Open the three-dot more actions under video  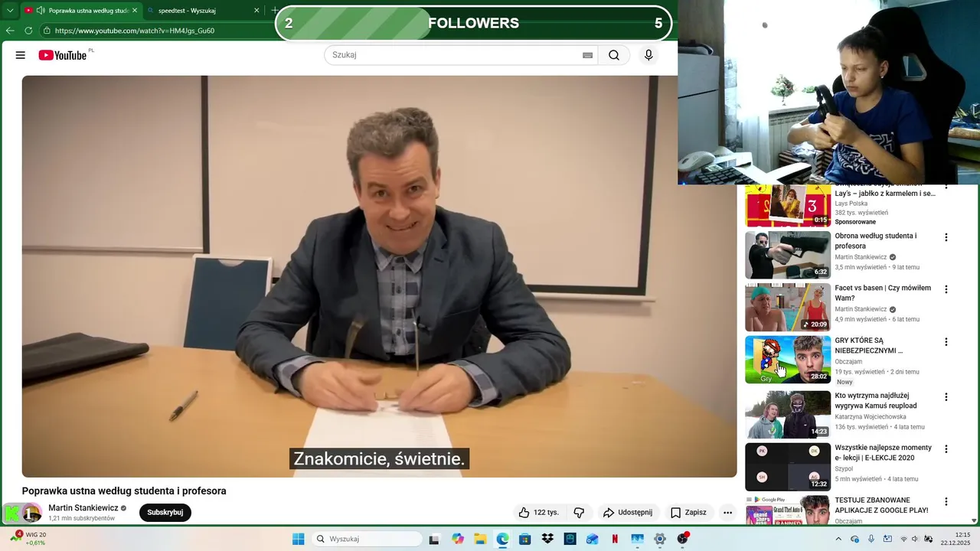pos(727,513)
